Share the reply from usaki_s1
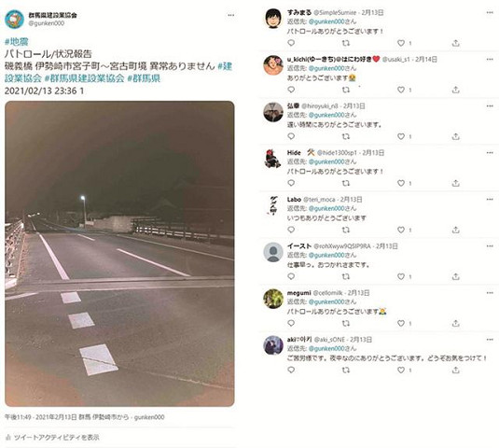Image resolution: width=499 pixels, height=448 pixels. [456, 90]
